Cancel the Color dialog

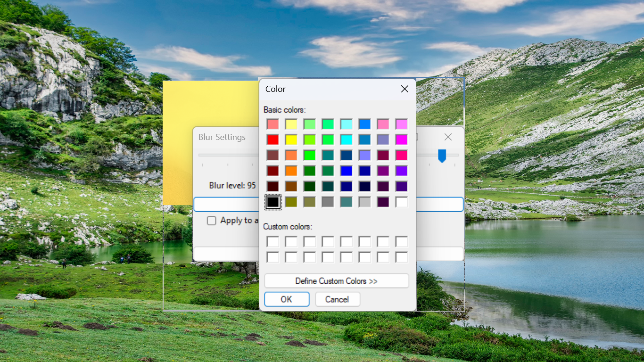pos(337,299)
